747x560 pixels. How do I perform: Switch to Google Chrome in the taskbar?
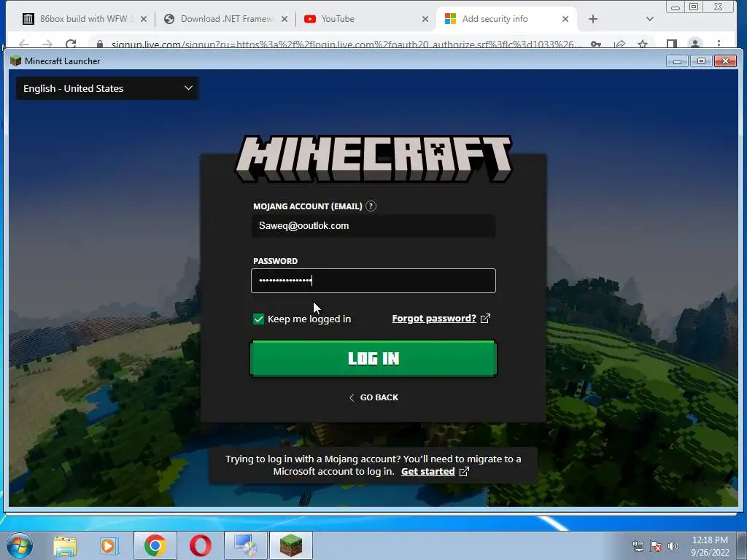[155, 545]
